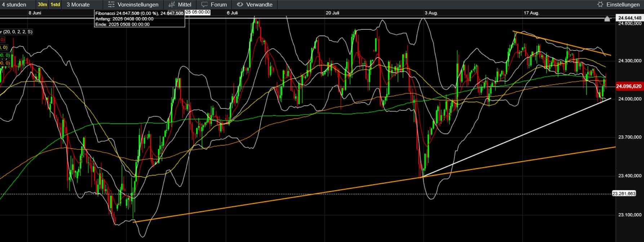644x242 pixels.
Task: Show Verwandte related instruments
Action: (x=254, y=5)
